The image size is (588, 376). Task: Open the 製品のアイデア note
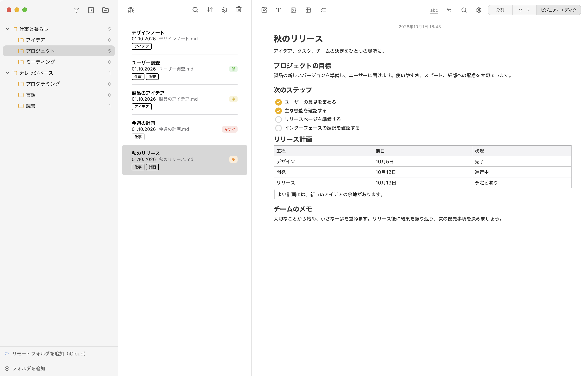click(x=184, y=100)
